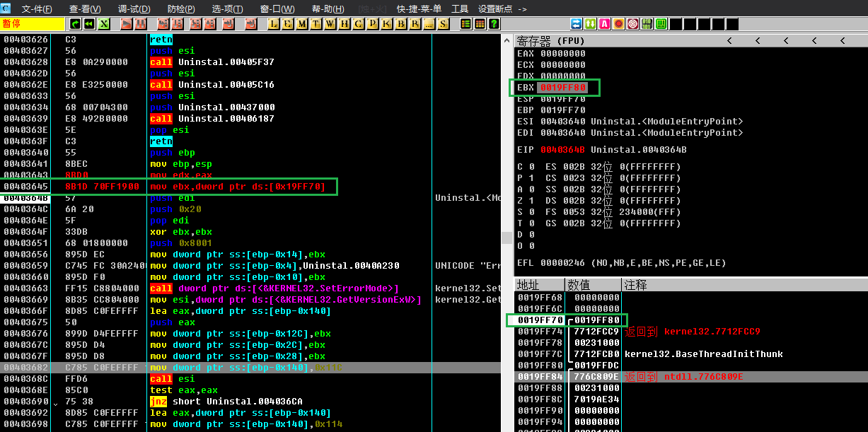The height and width of the screenshot is (432, 868).
Task: Click the green question mark help icon
Action: (x=494, y=24)
